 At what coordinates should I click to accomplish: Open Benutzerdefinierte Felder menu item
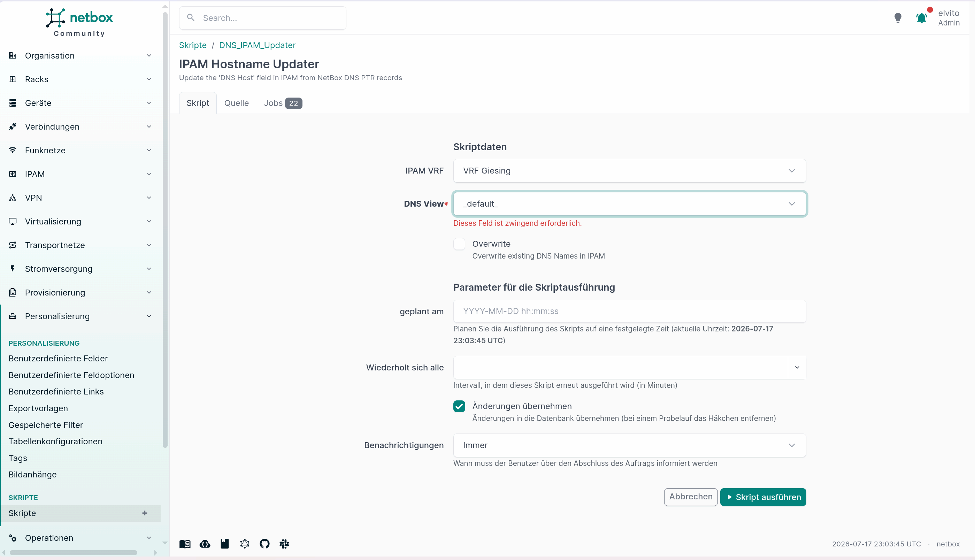tap(58, 359)
